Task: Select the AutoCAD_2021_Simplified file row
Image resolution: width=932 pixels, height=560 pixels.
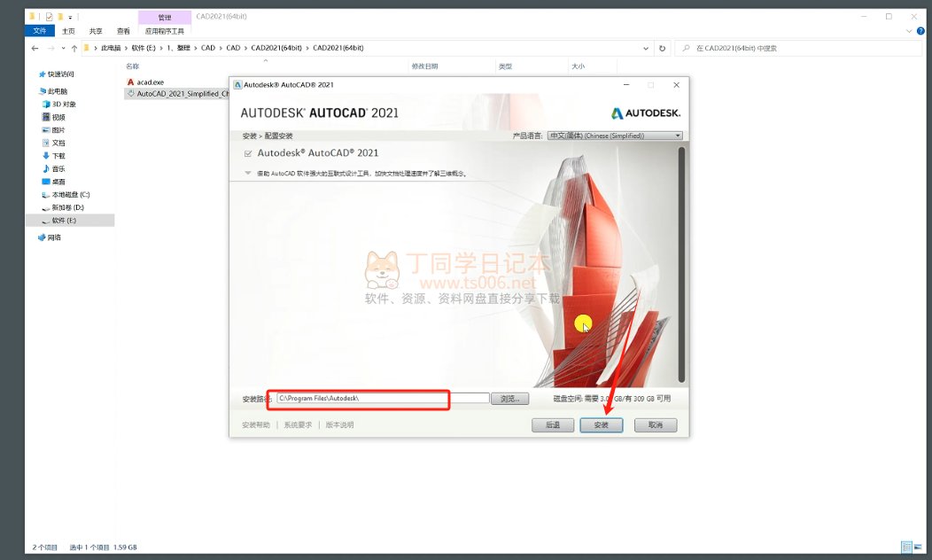Action: (x=178, y=94)
